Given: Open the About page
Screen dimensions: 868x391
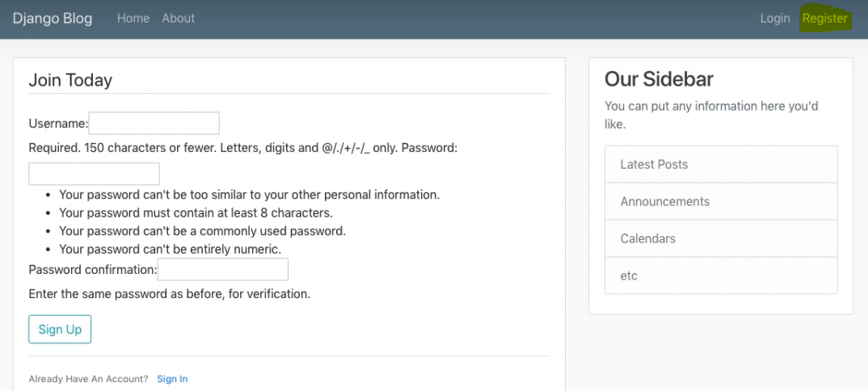Looking at the screenshot, I should pos(178,19).
